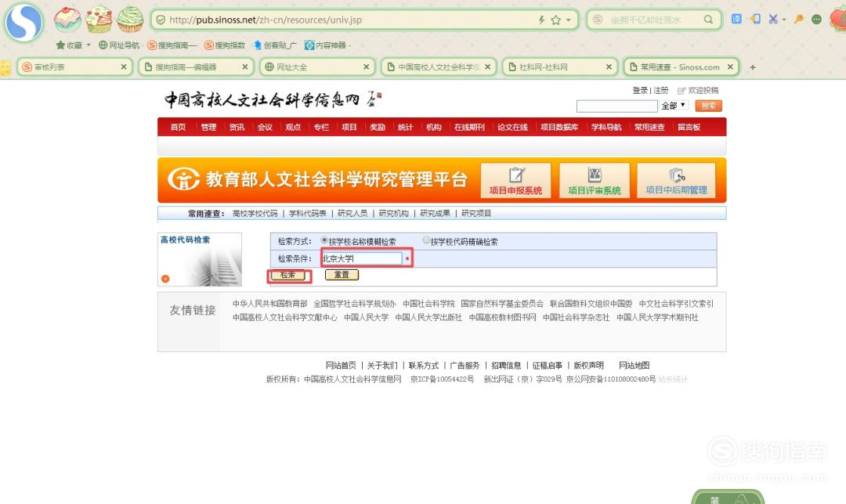Open the 资讯 menu item
Image resolution: width=846 pixels, height=504 pixels.
[237, 128]
